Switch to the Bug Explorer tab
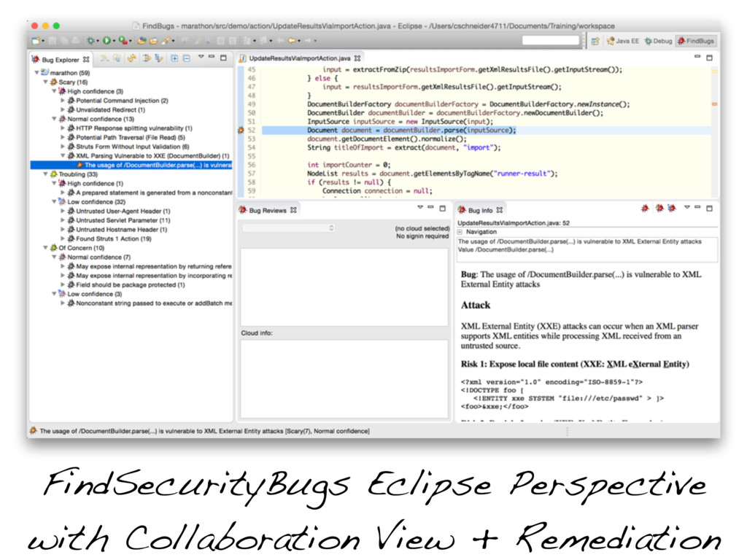747x560 pixels. point(61,60)
